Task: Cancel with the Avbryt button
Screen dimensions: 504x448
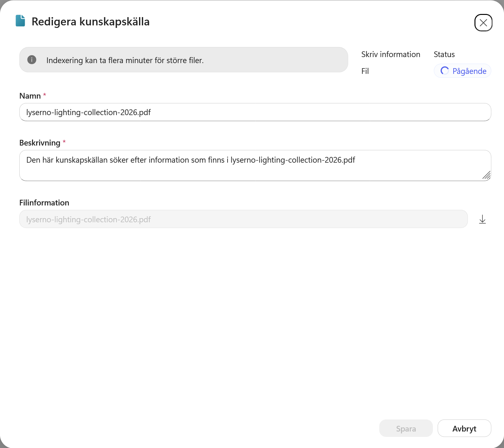Action: (x=464, y=428)
